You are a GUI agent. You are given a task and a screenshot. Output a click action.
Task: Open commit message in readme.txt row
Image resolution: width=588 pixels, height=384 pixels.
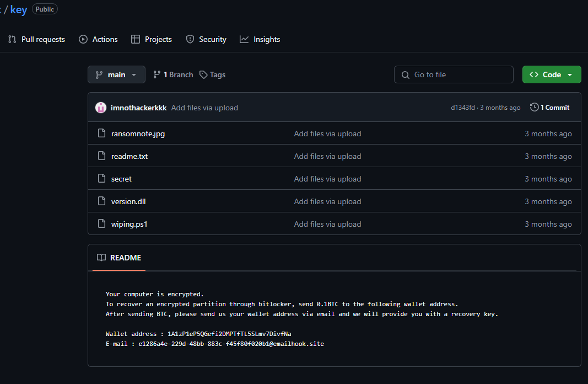(x=327, y=156)
